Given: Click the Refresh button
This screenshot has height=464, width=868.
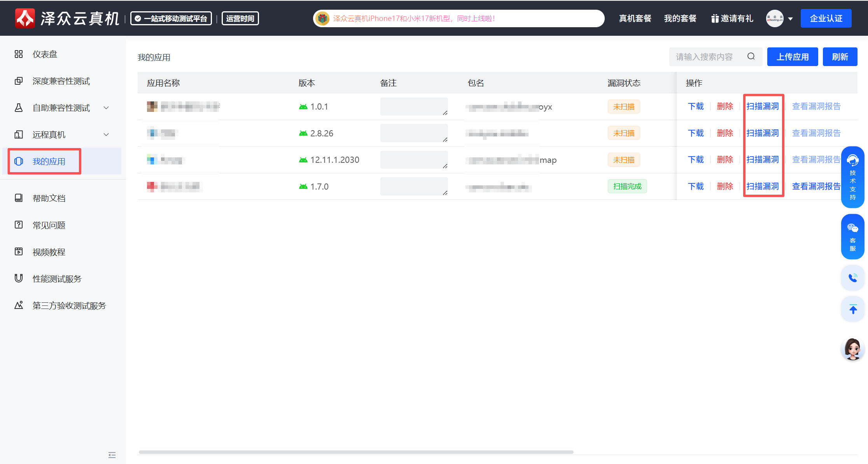Looking at the screenshot, I should [x=840, y=57].
